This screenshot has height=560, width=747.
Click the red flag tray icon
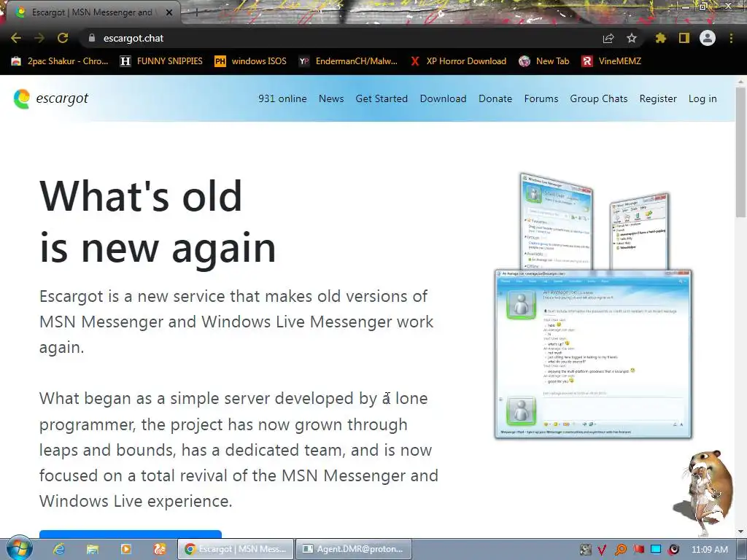[638, 550]
